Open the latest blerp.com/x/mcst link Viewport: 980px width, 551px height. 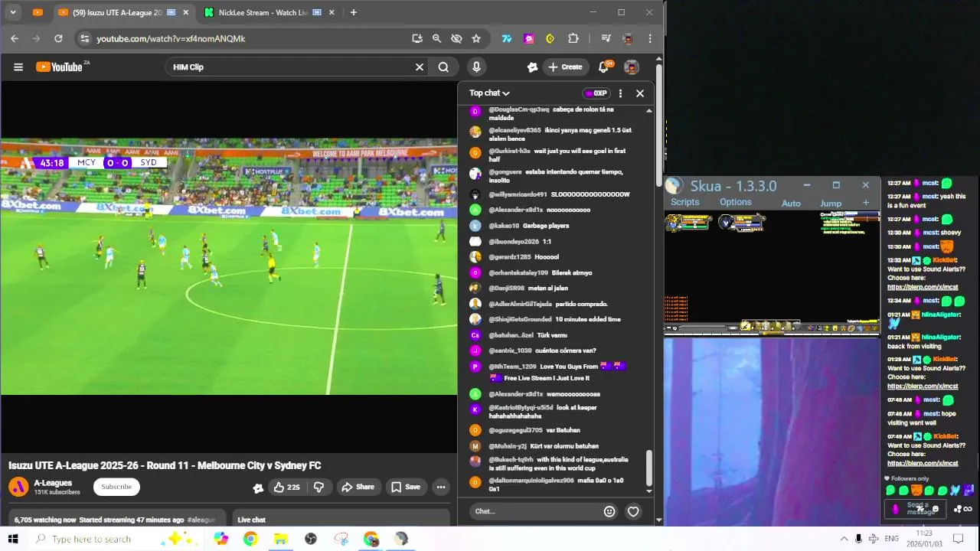click(923, 463)
